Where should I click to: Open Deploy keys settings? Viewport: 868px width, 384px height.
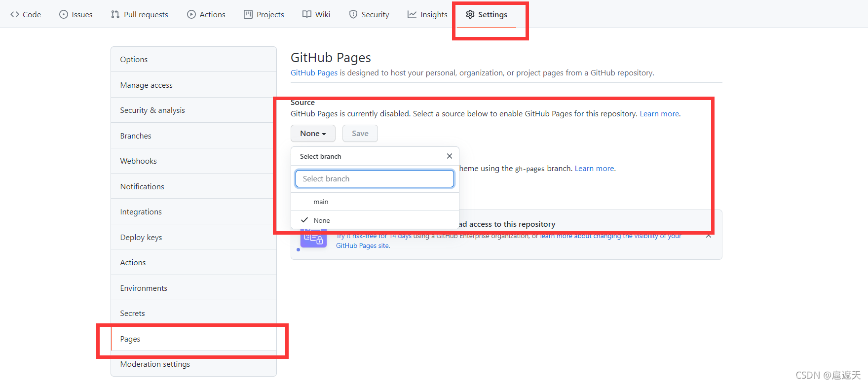(193, 237)
